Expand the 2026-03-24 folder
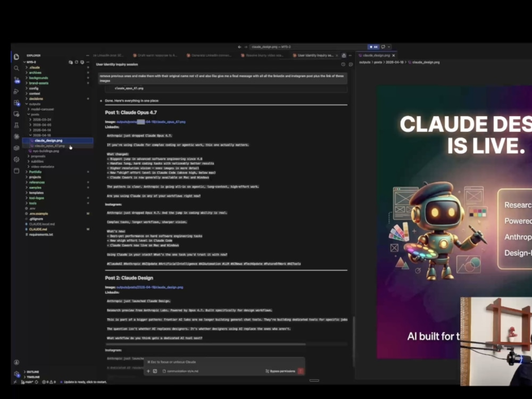 pyautogui.click(x=57, y=120)
